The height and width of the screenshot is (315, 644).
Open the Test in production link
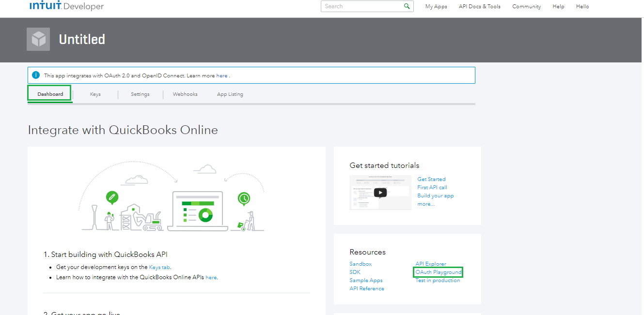(438, 280)
